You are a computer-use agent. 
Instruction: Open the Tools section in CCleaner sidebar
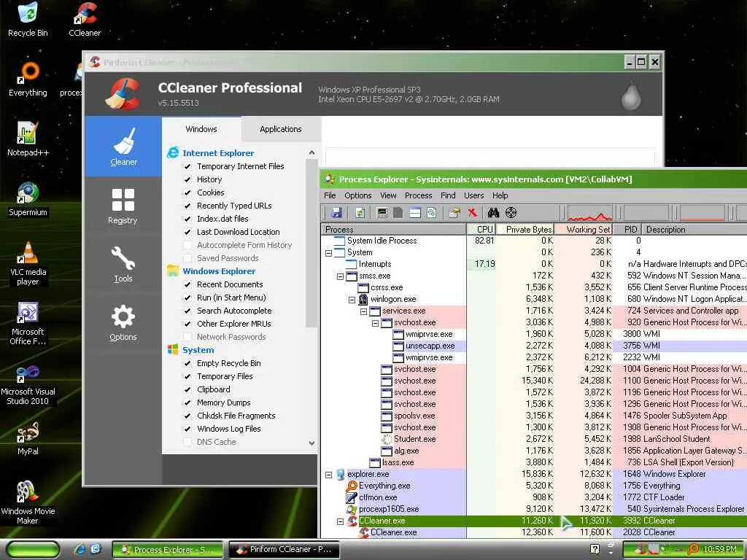point(123,264)
